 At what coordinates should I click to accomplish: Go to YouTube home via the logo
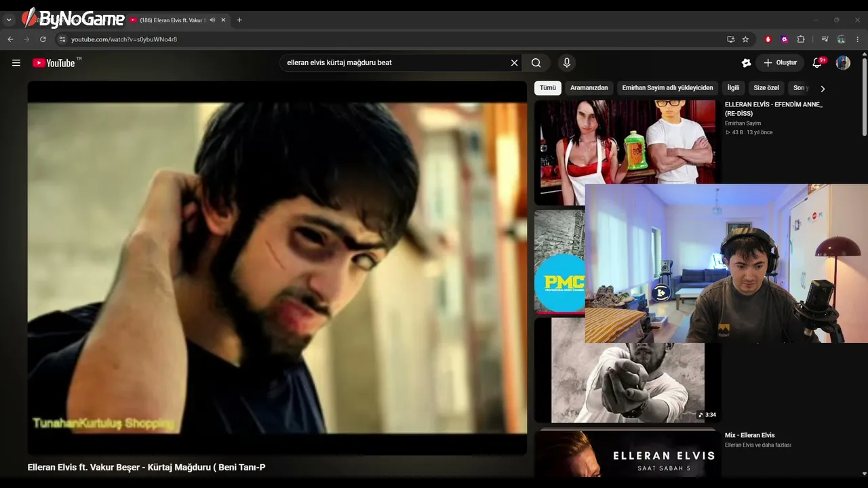point(54,63)
